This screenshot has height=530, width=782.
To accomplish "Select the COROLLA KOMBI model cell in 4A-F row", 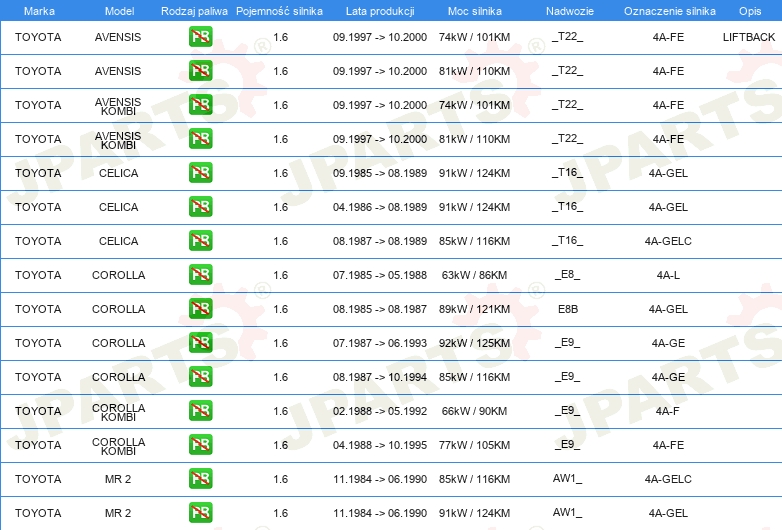I will (x=119, y=412).
